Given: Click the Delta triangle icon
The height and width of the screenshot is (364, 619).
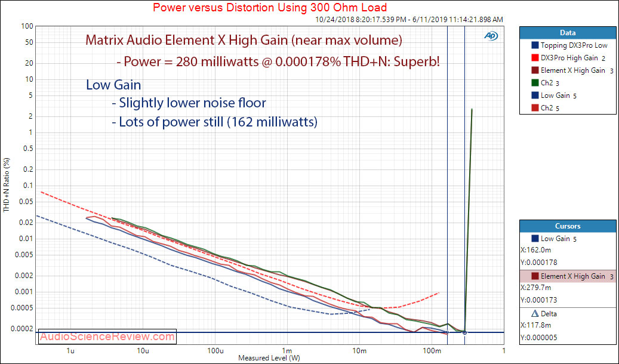Looking at the screenshot, I should (535, 313).
